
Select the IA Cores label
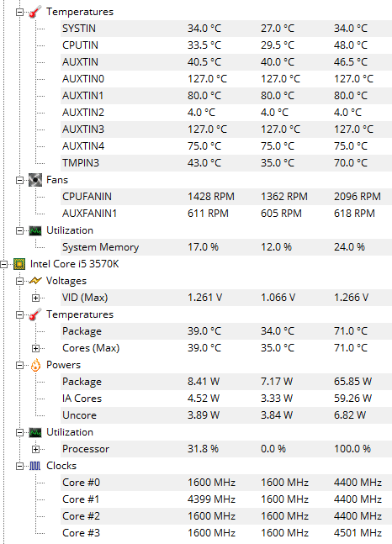82,399
